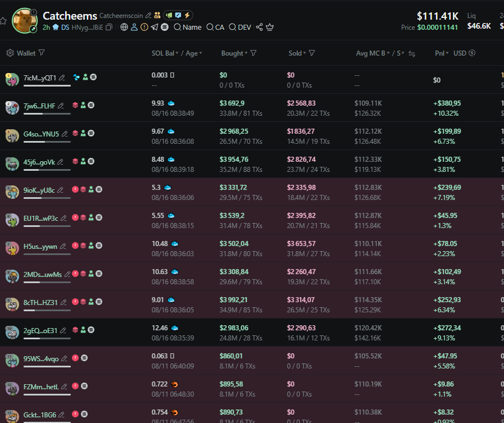Click the holding progress bar under 2gEQ...oE31

click(x=47, y=339)
